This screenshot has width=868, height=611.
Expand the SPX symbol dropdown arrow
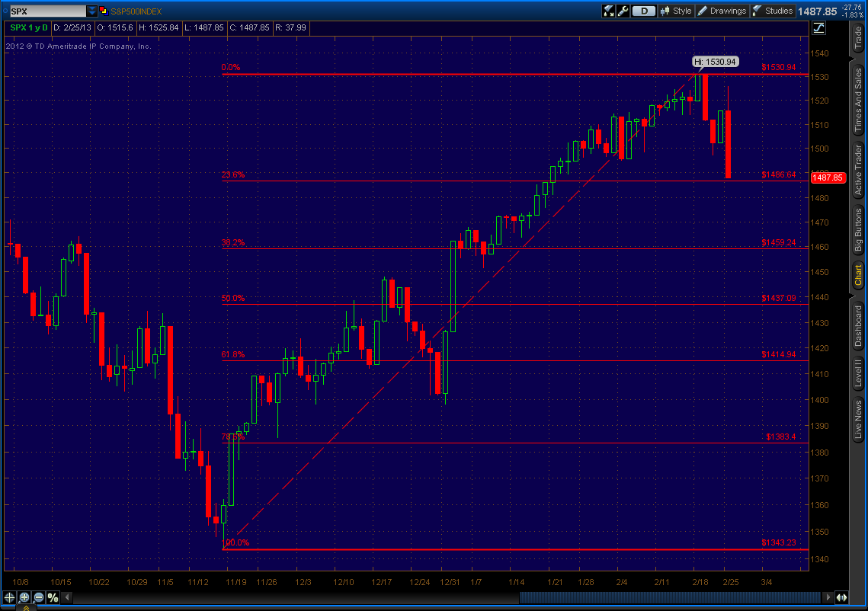pyautogui.click(x=92, y=11)
